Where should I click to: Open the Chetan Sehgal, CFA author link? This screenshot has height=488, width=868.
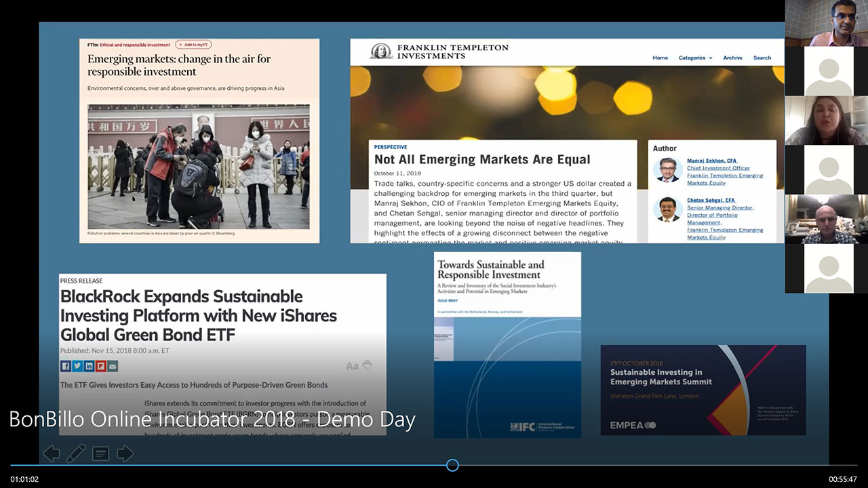(x=711, y=201)
